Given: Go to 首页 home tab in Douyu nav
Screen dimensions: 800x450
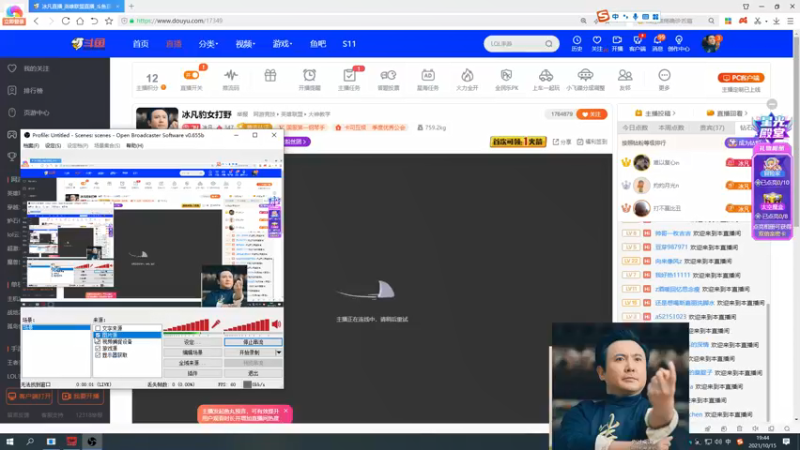Looking at the screenshot, I should pos(140,44).
